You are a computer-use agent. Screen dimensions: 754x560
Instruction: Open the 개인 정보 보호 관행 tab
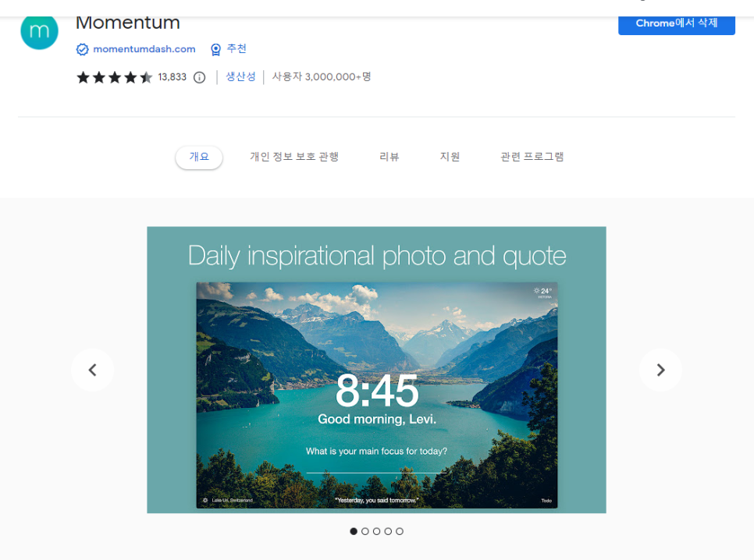(x=294, y=157)
